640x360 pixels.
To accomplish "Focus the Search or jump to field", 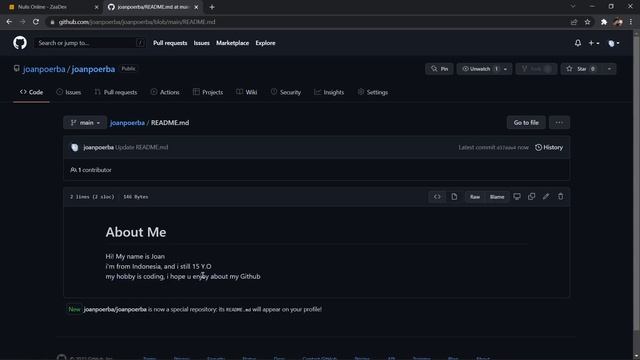I will [89, 43].
